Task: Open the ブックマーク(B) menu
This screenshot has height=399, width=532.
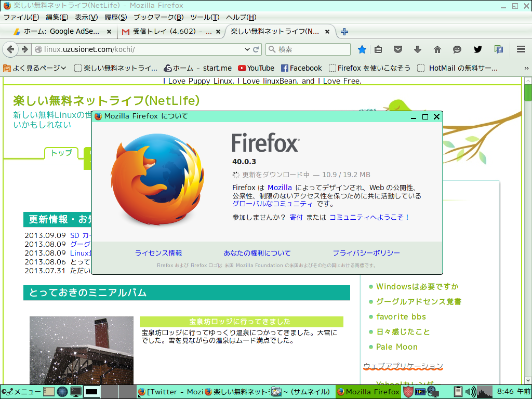Action: click(158, 17)
